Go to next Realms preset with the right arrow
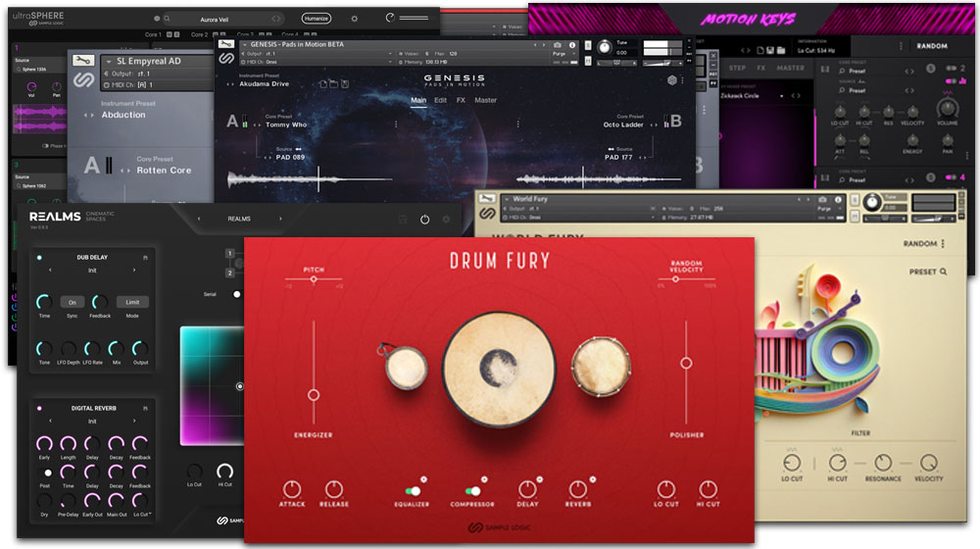The width and height of the screenshot is (980, 549). pos(280,219)
